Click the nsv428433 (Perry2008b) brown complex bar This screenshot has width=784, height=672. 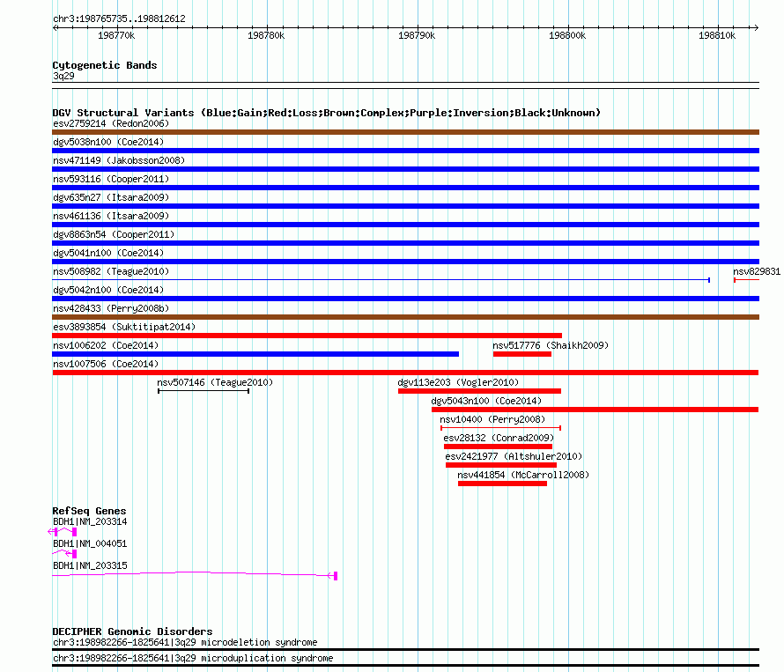405,317
